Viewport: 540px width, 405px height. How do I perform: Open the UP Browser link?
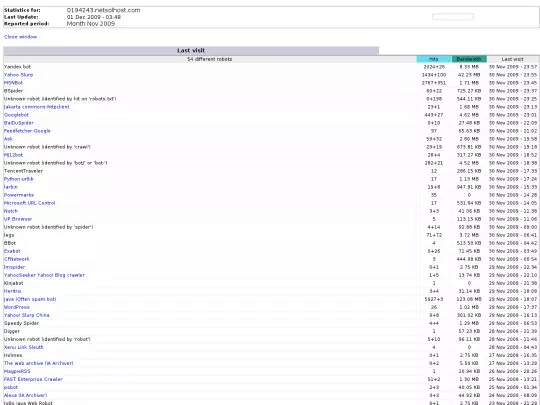pyautogui.click(x=18, y=219)
